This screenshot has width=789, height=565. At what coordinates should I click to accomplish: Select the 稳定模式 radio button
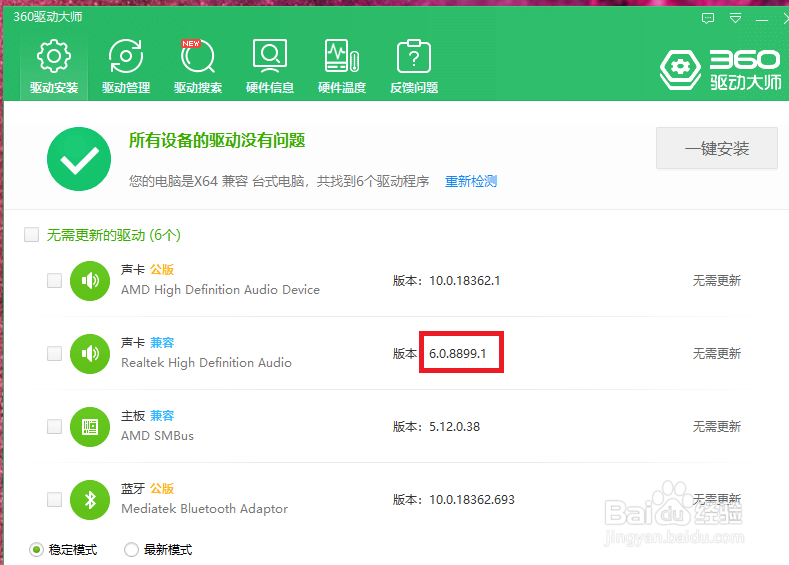36,549
